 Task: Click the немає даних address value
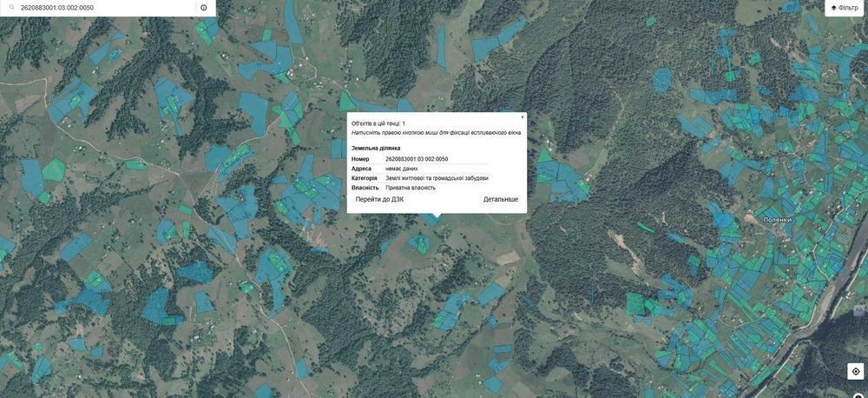pyautogui.click(x=401, y=168)
